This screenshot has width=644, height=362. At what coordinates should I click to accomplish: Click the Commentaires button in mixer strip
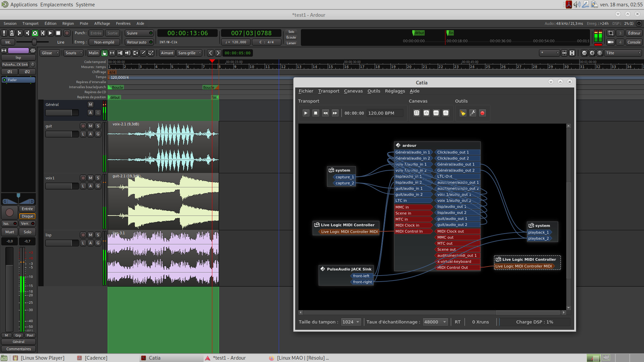pos(18,349)
